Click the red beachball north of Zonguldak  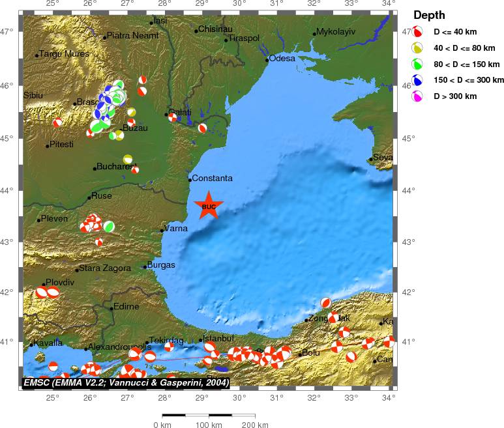click(x=326, y=302)
